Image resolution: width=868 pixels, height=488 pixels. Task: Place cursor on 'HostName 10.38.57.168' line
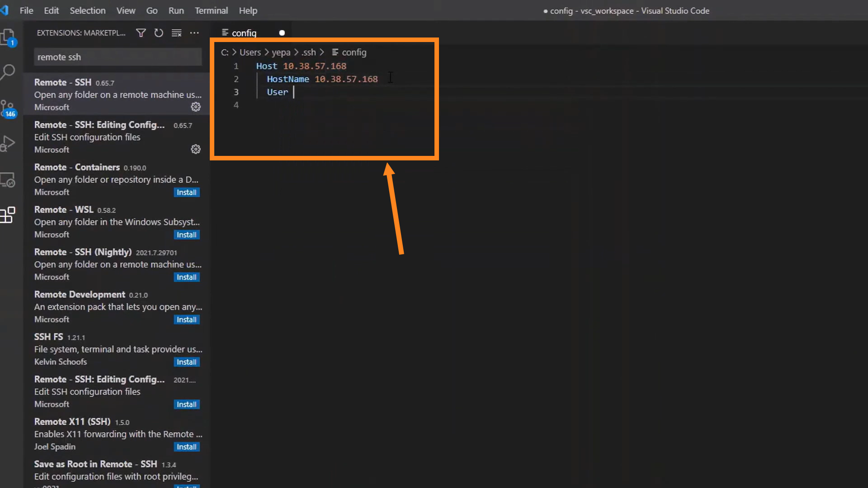[x=322, y=79]
